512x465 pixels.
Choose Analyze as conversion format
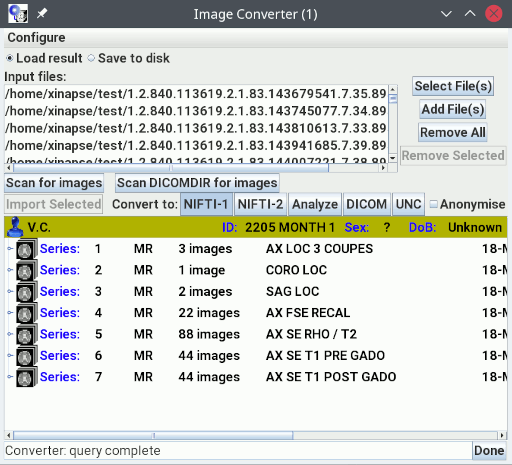315,204
